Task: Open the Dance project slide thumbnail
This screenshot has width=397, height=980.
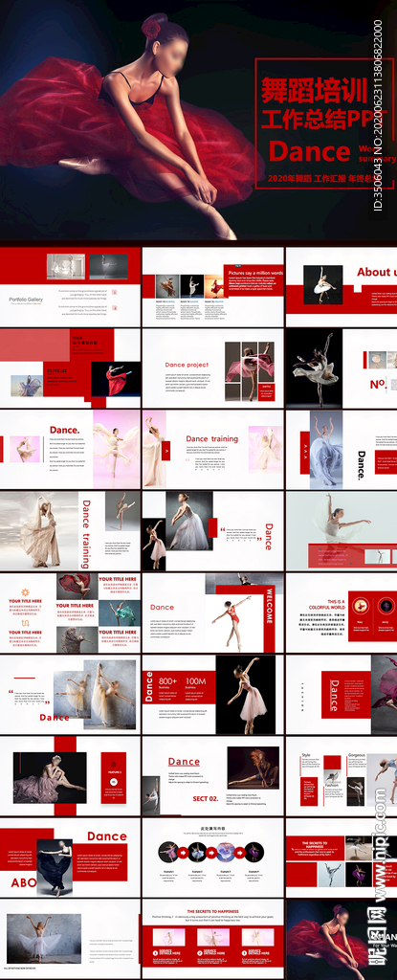Action: pos(212,368)
